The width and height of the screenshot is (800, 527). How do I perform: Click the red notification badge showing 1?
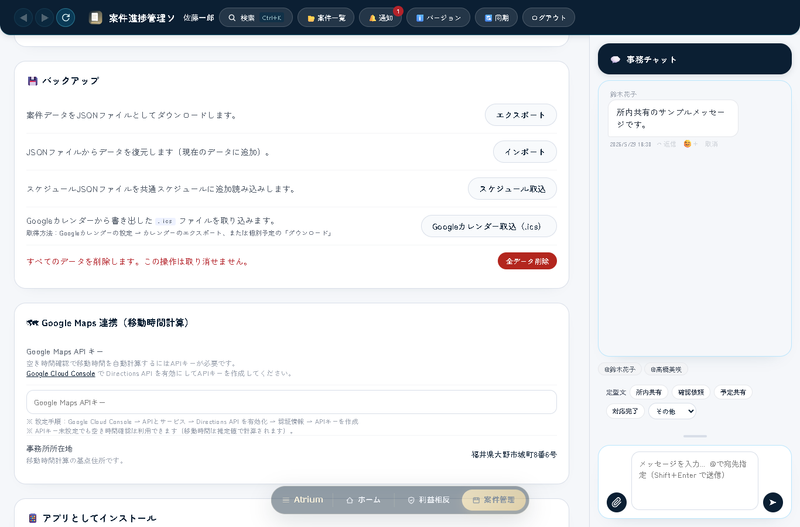[398, 11]
